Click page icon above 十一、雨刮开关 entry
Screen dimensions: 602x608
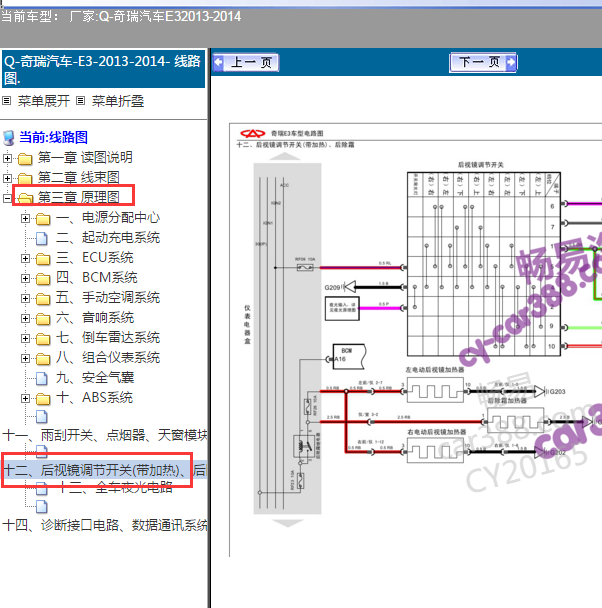pyautogui.click(x=42, y=417)
